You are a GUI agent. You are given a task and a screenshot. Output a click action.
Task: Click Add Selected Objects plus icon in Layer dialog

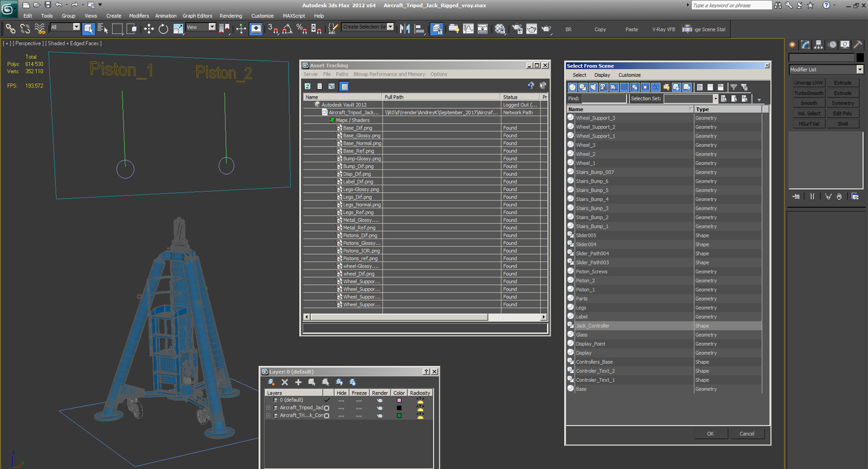[x=298, y=382]
